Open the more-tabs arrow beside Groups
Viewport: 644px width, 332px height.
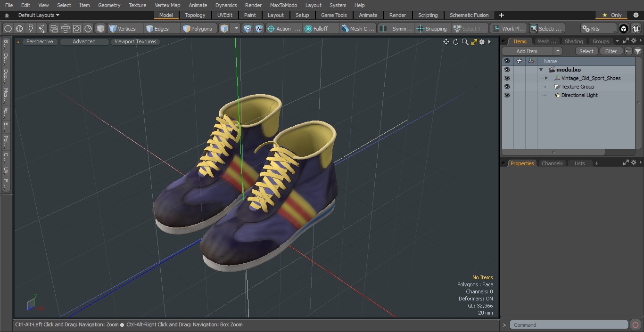(617, 41)
